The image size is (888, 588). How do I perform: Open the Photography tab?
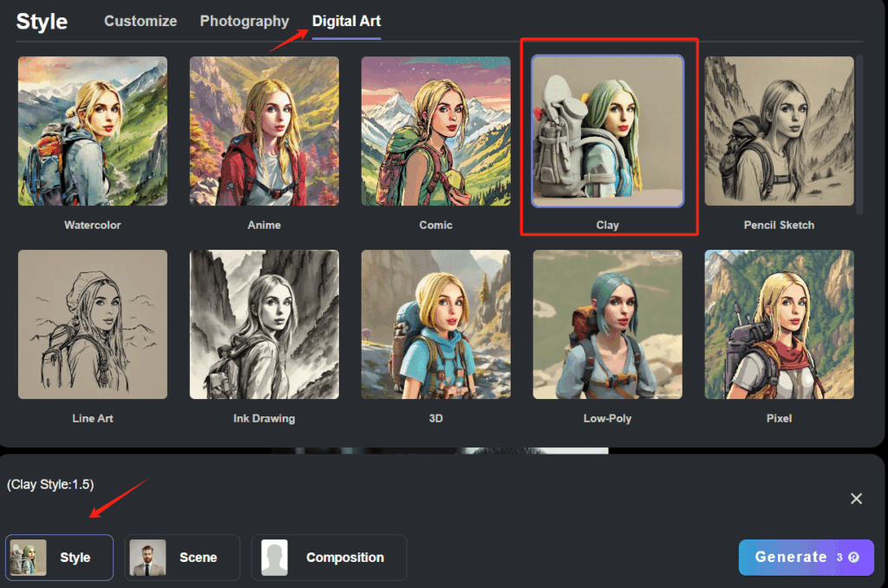point(244,21)
